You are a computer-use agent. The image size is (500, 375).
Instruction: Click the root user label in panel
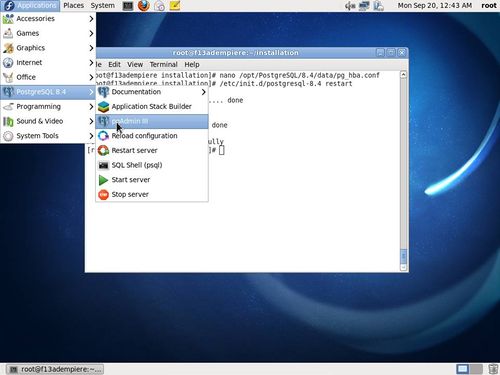[489, 6]
